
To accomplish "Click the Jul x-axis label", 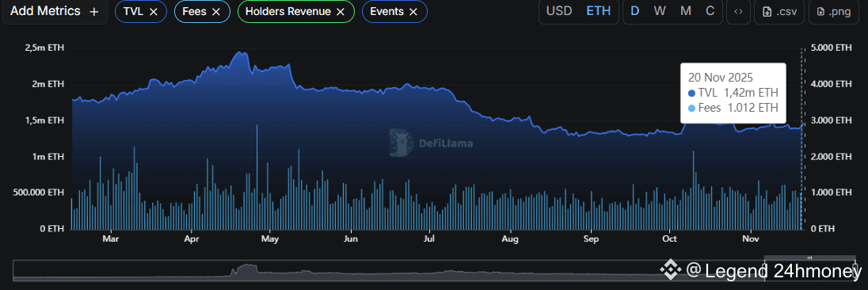I will pyautogui.click(x=430, y=239).
